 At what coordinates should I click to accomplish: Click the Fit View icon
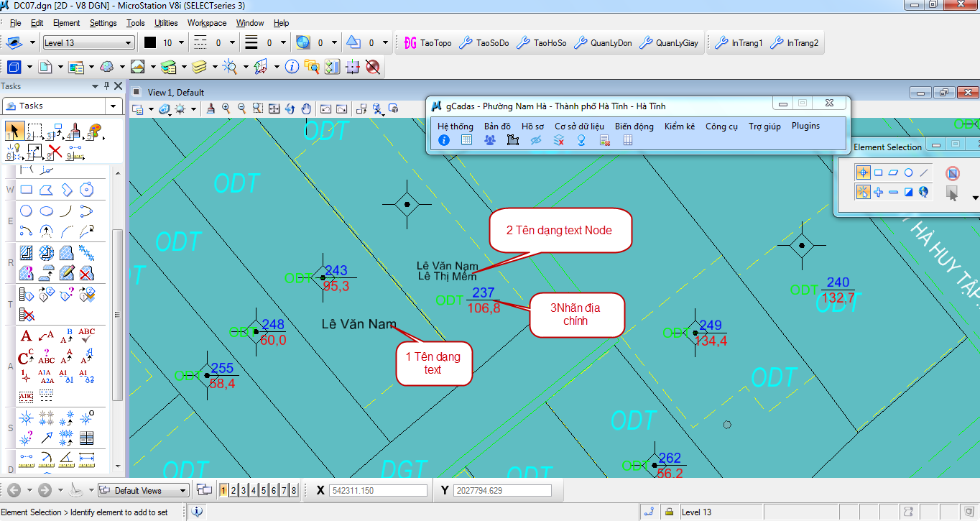[x=274, y=109]
